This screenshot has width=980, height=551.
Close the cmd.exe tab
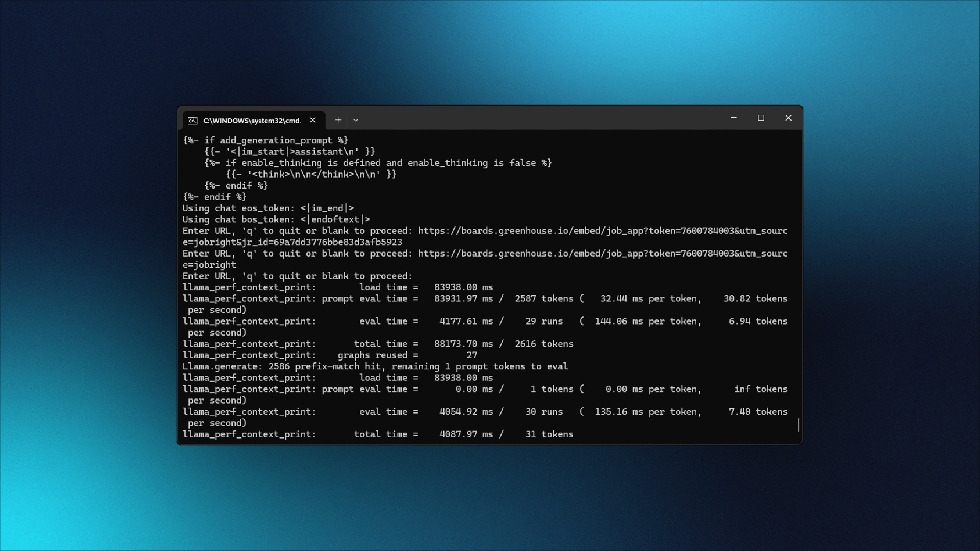coord(312,120)
